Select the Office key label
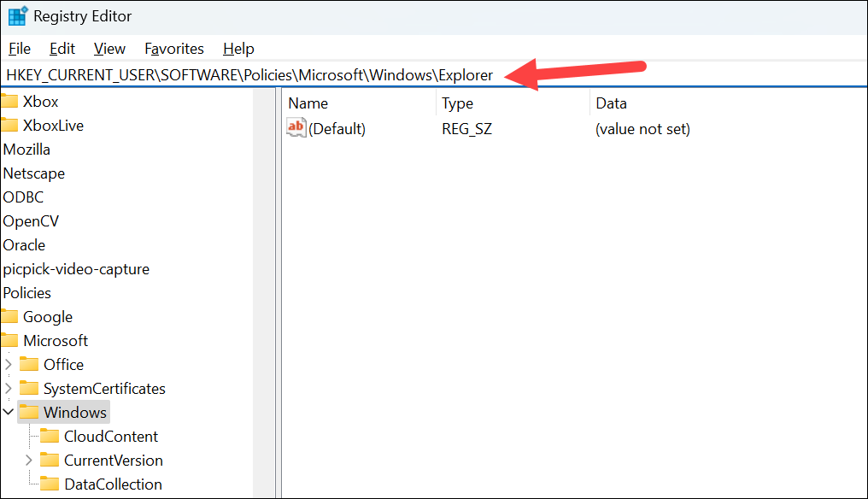The width and height of the screenshot is (868, 499). click(64, 364)
